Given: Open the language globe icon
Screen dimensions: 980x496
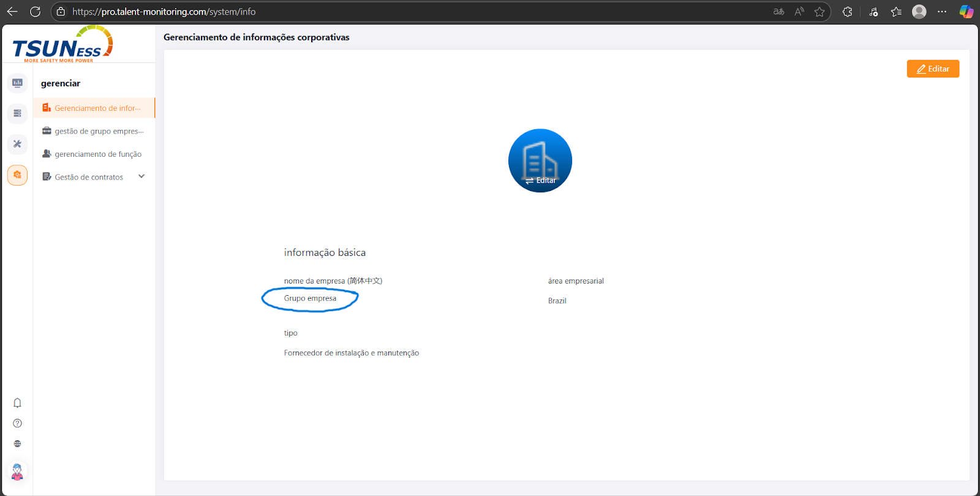Looking at the screenshot, I should [x=17, y=444].
